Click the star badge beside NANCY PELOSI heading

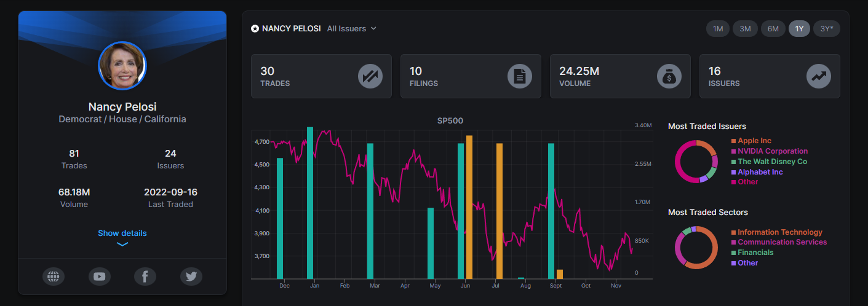click(x=255, y=29)
